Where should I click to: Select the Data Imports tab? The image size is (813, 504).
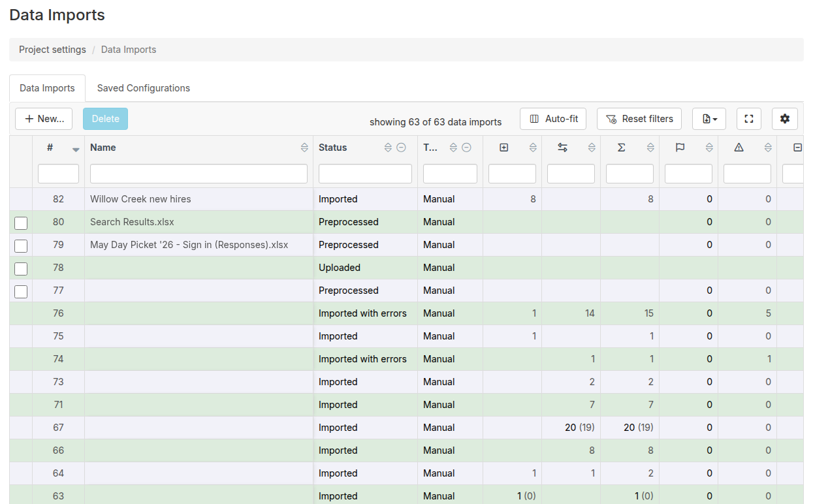[47, 88]
